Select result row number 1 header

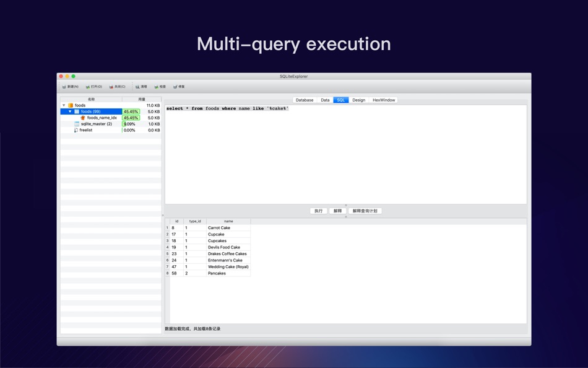point(167,228)
